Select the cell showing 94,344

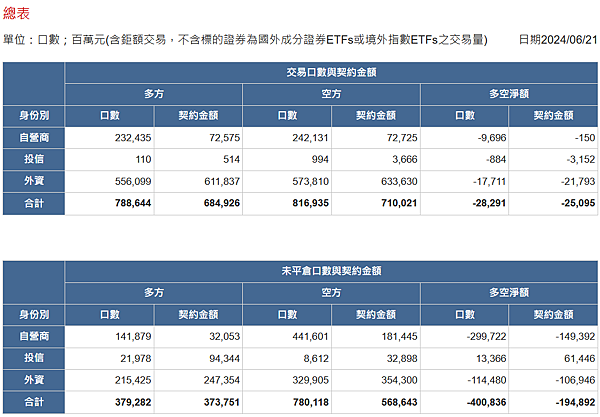pos(198,358)
